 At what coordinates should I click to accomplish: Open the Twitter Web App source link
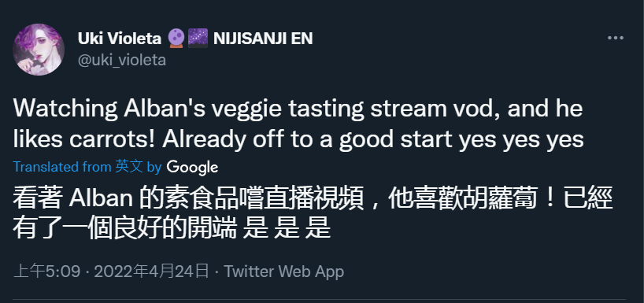click(283, 272)
